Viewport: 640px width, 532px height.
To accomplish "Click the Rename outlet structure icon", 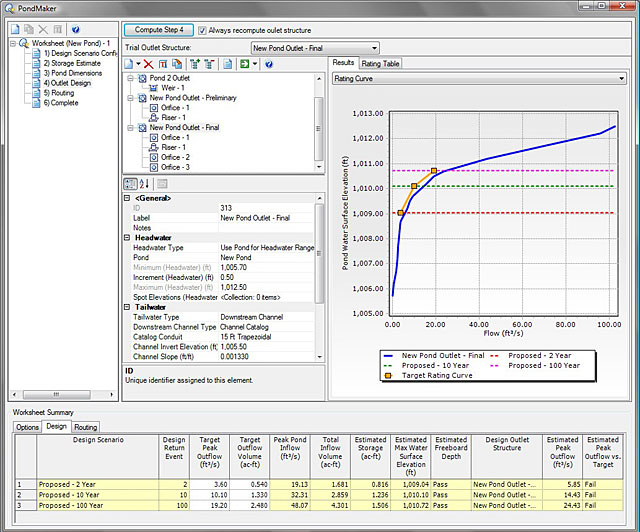I will click(163, 64).
